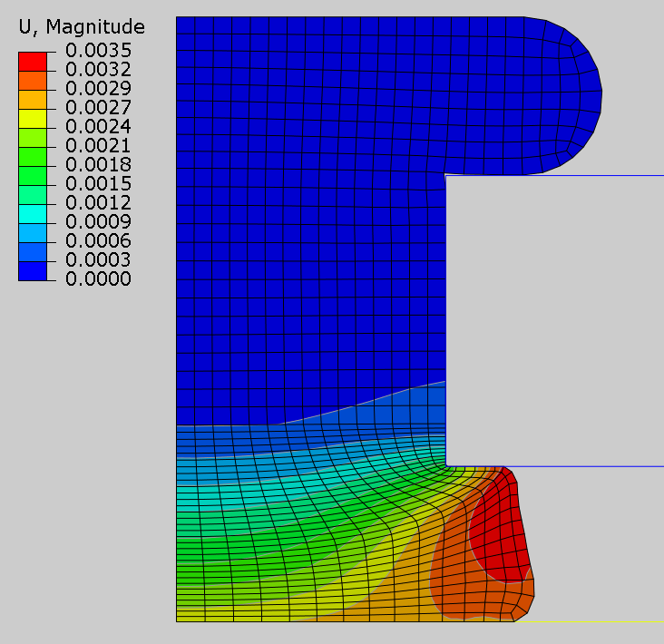The image size is (664, 644).
Task: Pick the swatch between 0.0009 and 0.0006
Action: point(33,233)
